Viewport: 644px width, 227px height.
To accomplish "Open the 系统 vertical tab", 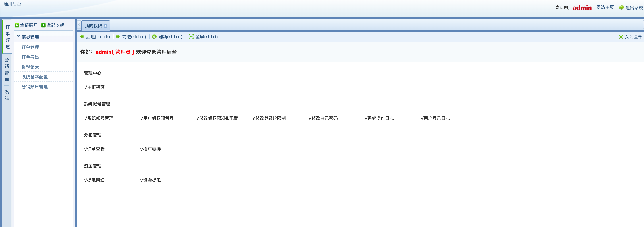I will [x=7, y=95].
